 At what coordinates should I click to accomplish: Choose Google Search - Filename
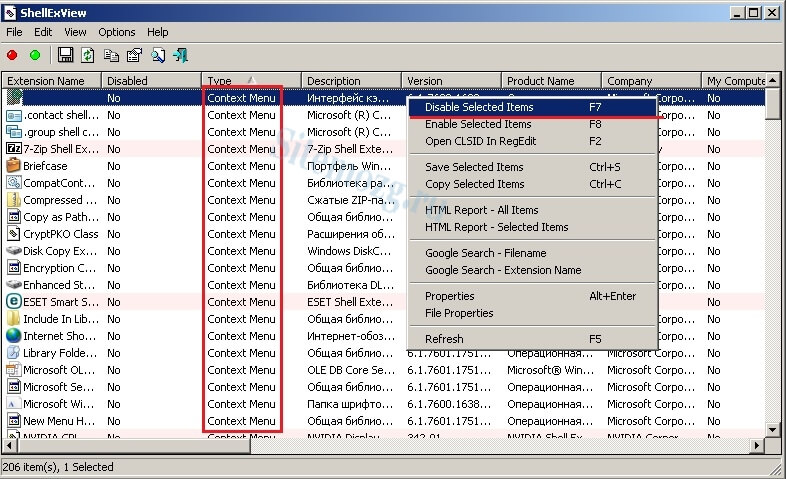coord(532,253)
